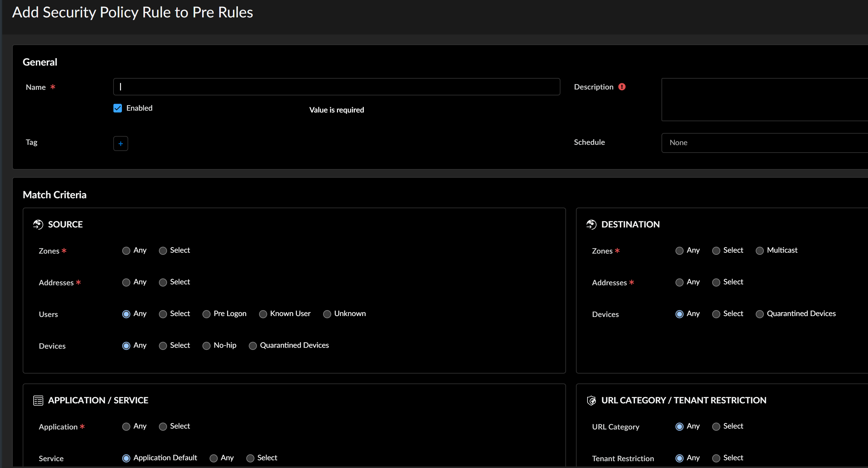Click the Application / Service list icon
The height and width of the screenshot is (468, 868).
tap(38, 400)
